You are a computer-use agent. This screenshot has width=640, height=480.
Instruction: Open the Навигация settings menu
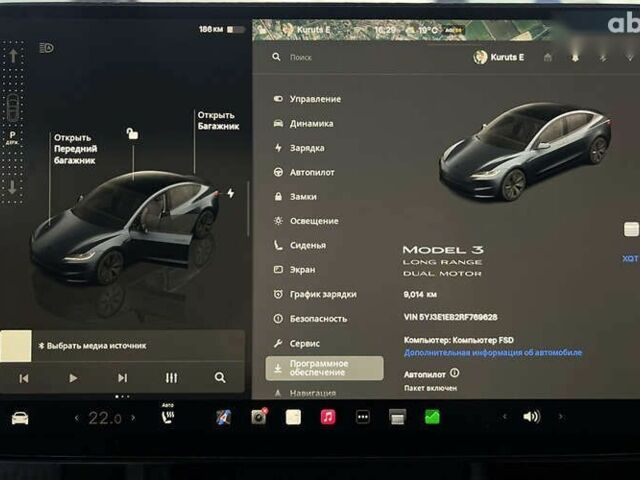coord(305,393)
